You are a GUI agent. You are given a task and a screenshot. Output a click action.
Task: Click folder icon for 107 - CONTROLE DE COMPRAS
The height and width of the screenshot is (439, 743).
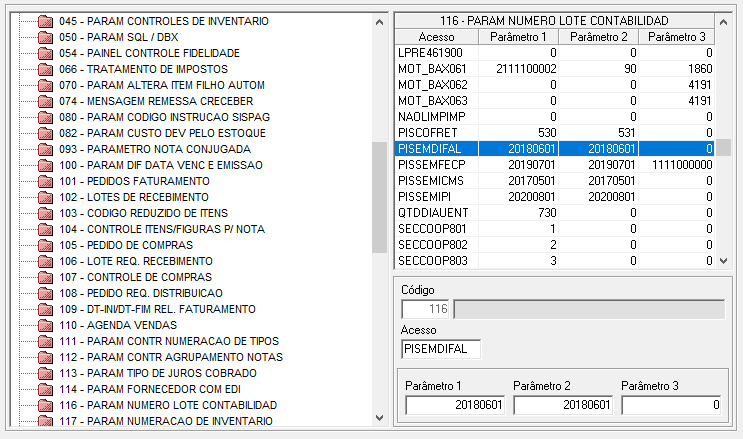(45, 277)
